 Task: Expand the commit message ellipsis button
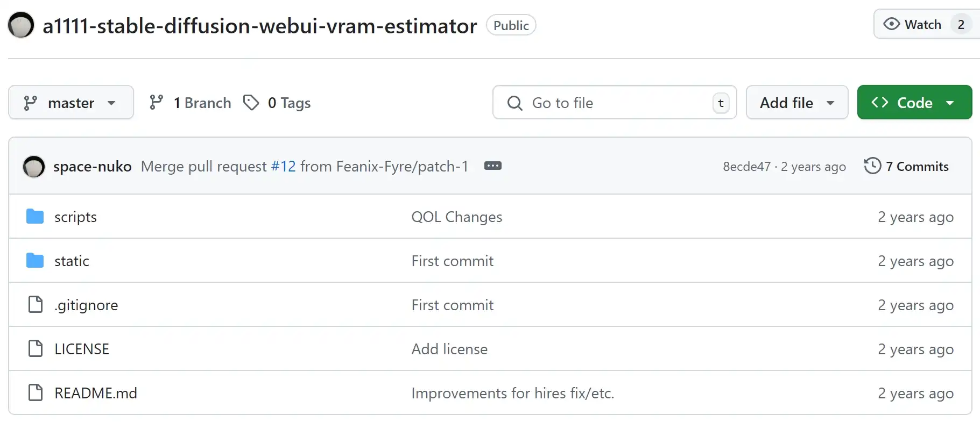[x=492, y=166]
